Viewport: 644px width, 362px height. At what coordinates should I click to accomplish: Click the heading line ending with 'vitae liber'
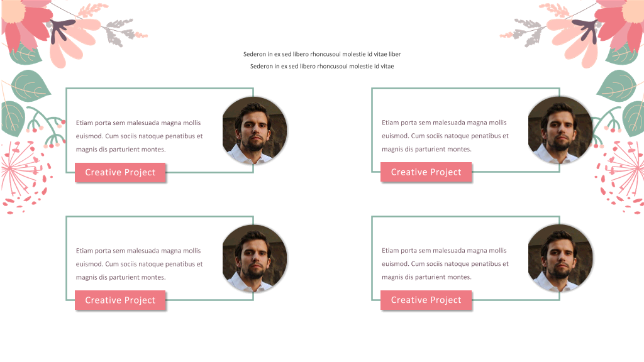[x=322, y=54]
